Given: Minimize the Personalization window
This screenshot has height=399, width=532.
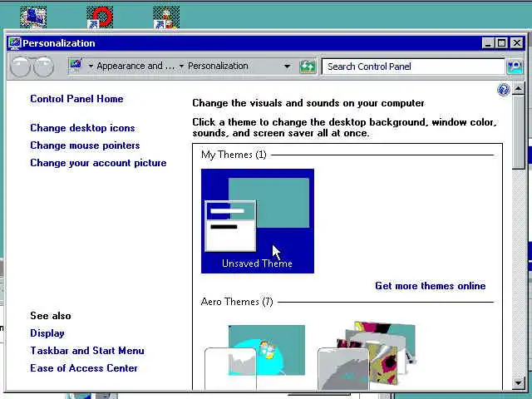Looking at the screenshot, I should (x=488, y=43).
